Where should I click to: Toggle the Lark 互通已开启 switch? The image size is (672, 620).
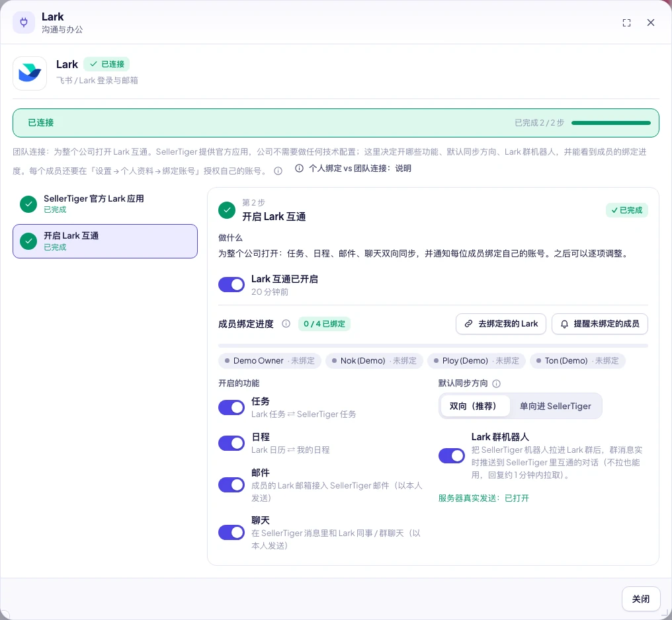point(231,285)
